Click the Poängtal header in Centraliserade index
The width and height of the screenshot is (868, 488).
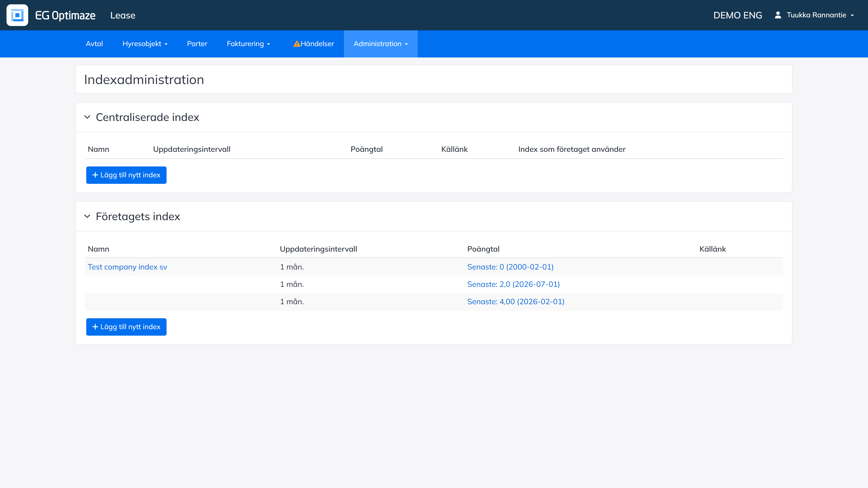[367, 149]
